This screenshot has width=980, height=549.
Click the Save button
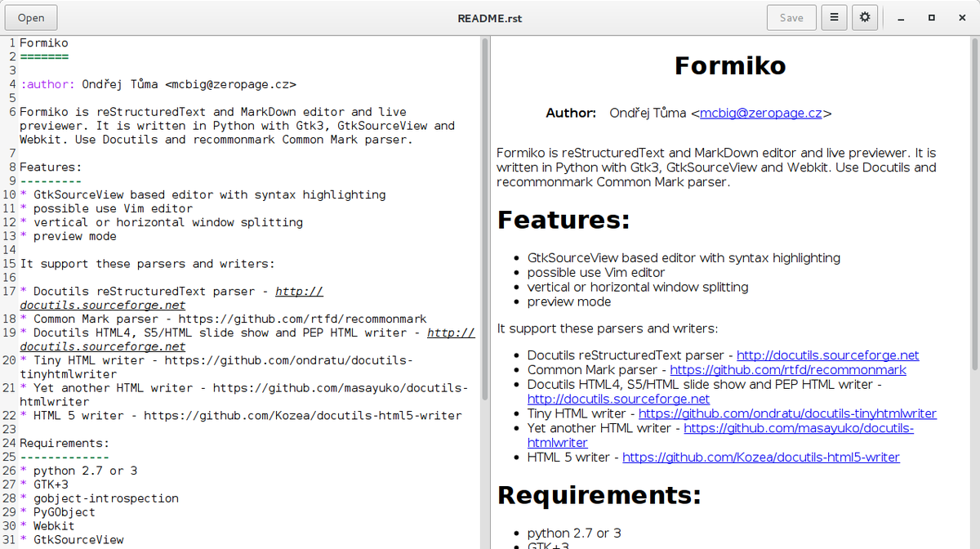791,17
